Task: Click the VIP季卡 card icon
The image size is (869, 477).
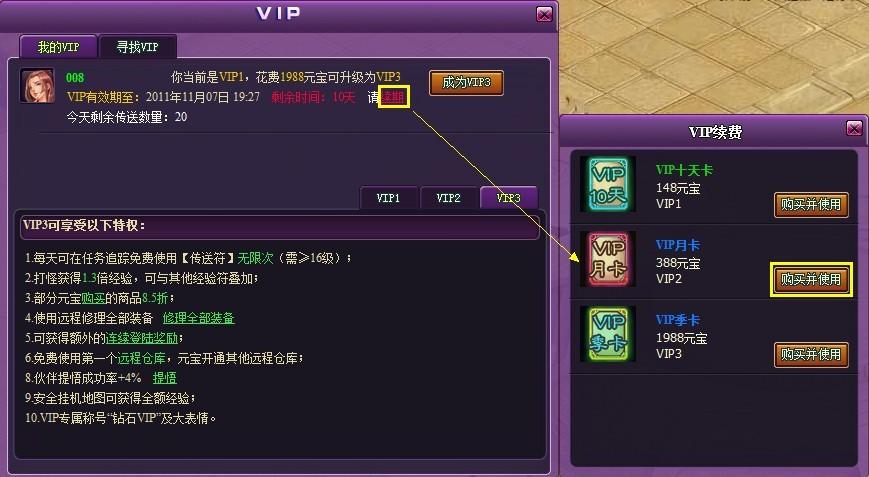Action: [608, 334]
